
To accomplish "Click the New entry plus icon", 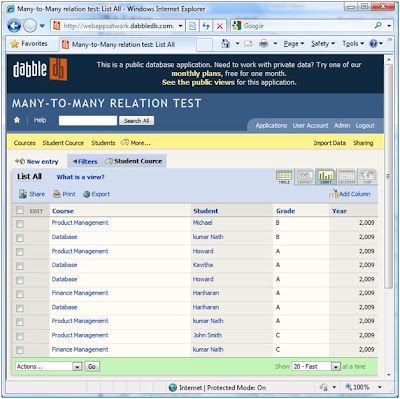I will [x=20, y=161].
